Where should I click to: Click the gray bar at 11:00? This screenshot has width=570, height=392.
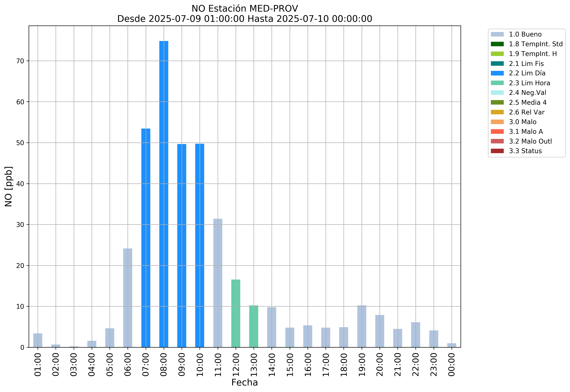click(218, 283)
